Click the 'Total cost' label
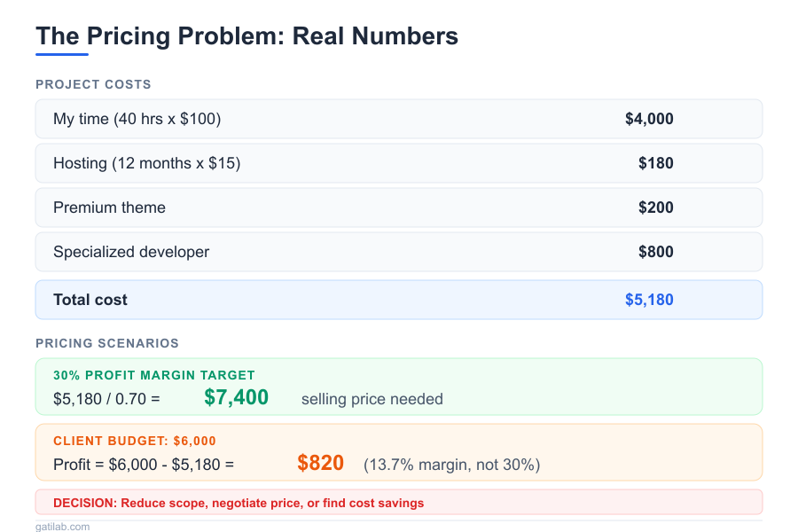This screenshot has height=532, width=798. coord(90,300)
